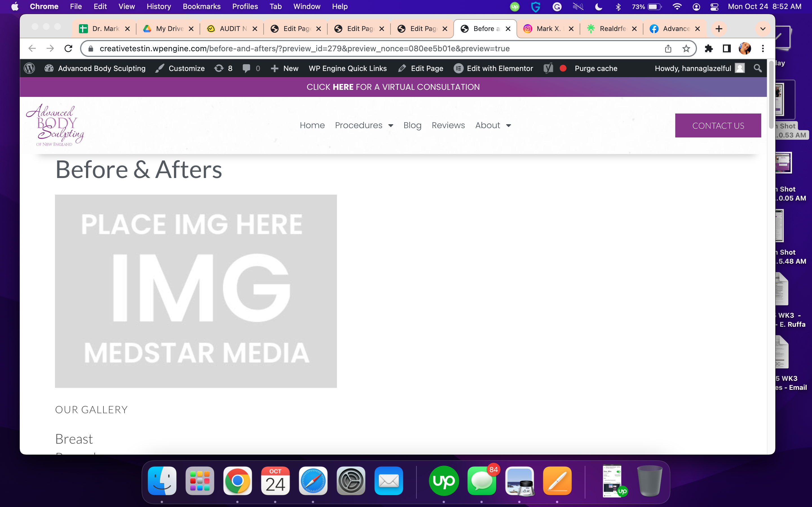The height and width of the screenshot is (507, 812).
Task: Toggle Do Not Disturb moon in menu bar
Action: (598, 7)
